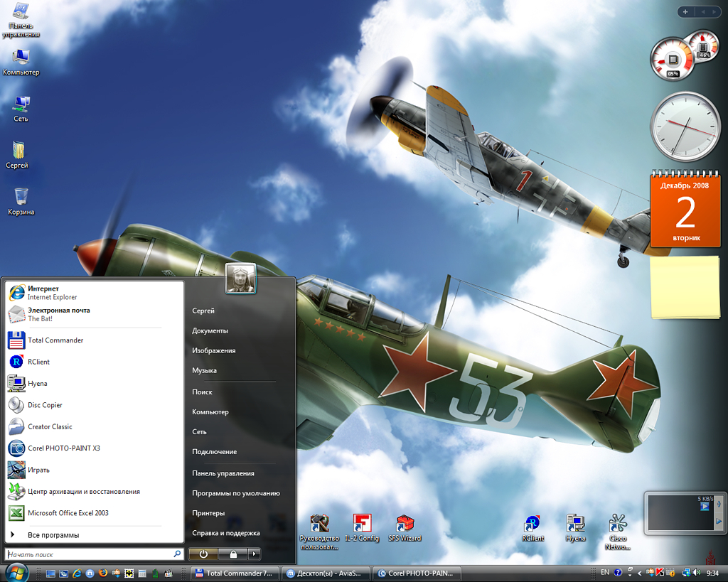Click the volume speaker tray icon
This screenshot has height=582, width=728.
point(697,573)
